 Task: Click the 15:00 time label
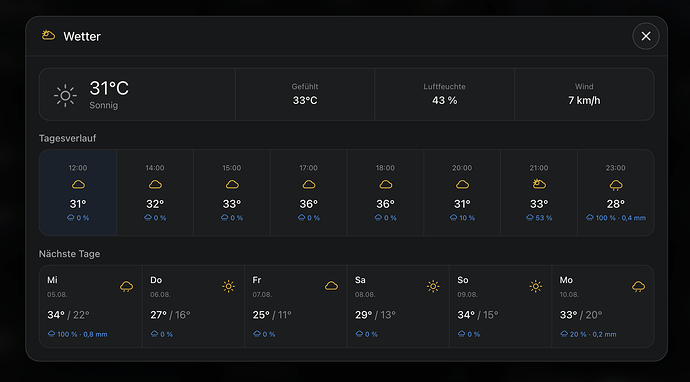(x=231, y=168)
